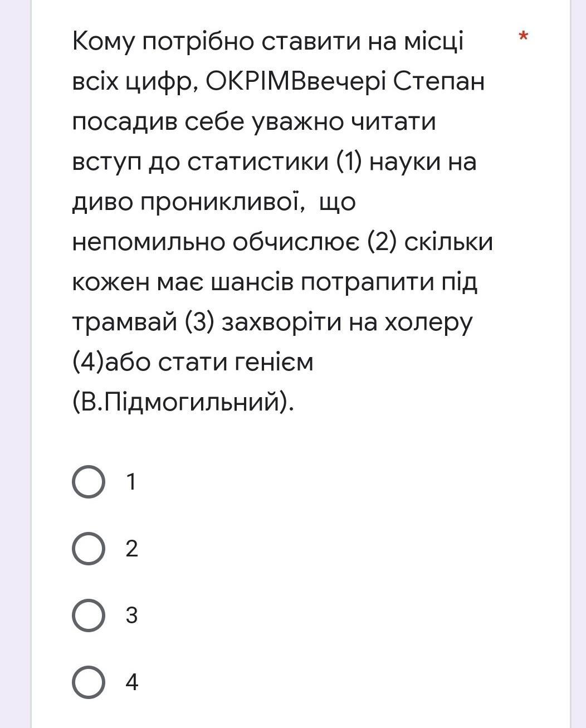Choose radio button for answer 3
Screen dimensions: 586x728
tap(89, 615)
